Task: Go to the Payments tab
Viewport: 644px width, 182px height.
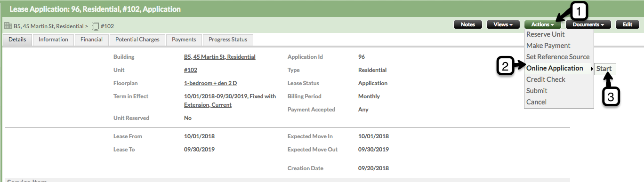Action: [x=184, y=40]
